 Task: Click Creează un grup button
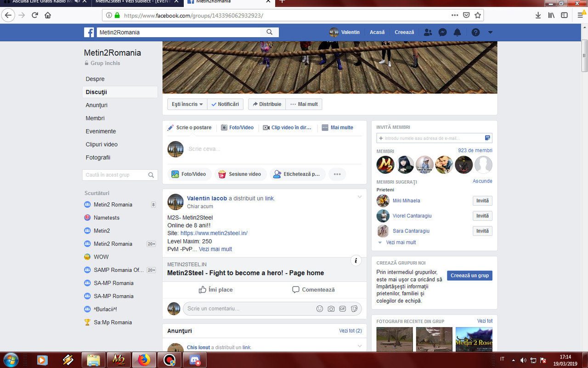(x=469, y=276)
